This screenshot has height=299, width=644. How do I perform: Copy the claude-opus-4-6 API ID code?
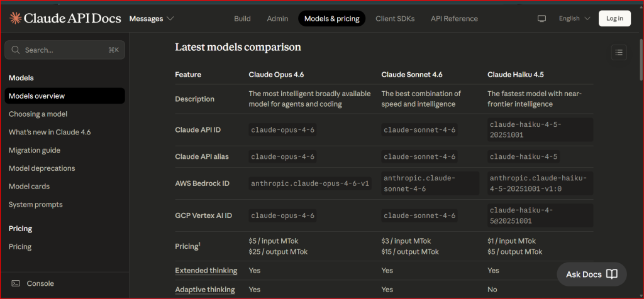pos(282,131)
